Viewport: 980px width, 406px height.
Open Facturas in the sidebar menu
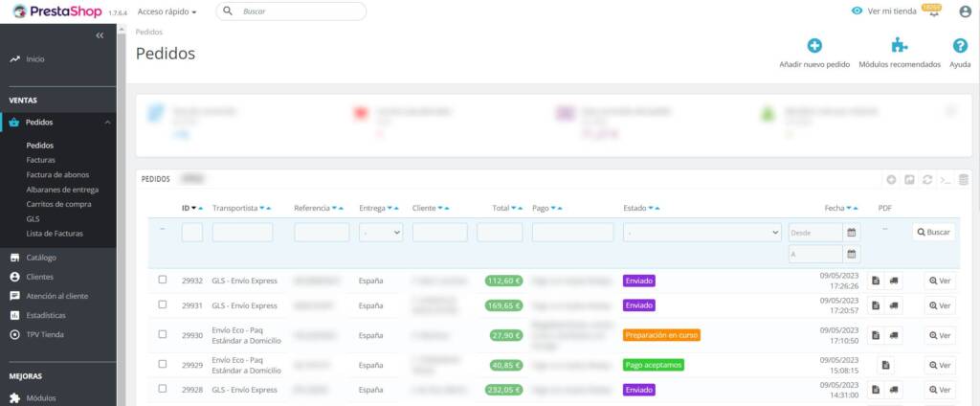point(41,160)
